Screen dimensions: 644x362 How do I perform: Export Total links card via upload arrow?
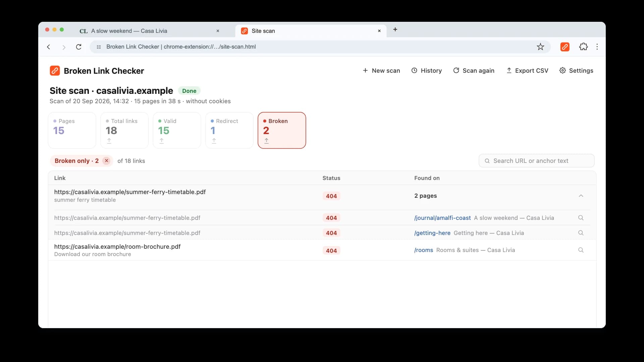[x=109, y=141]
